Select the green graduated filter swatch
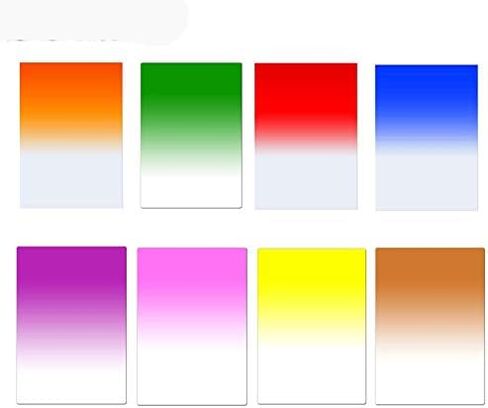This screenshot has width=488, height=408. (x=191, y=135)
